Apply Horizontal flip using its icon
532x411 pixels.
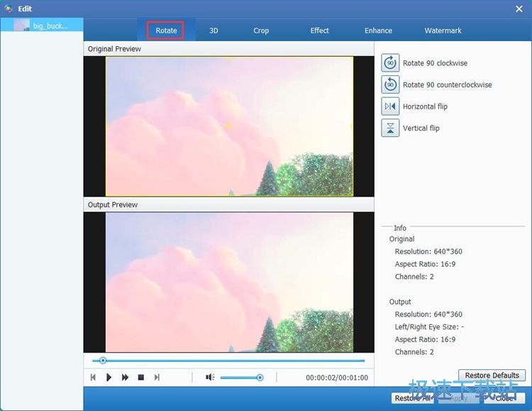click(x=390, y=106)
